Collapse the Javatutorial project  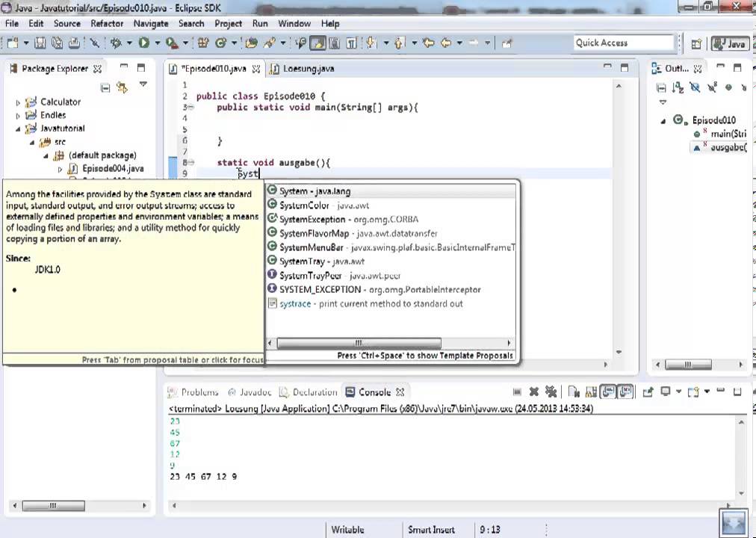coord(19,129)
